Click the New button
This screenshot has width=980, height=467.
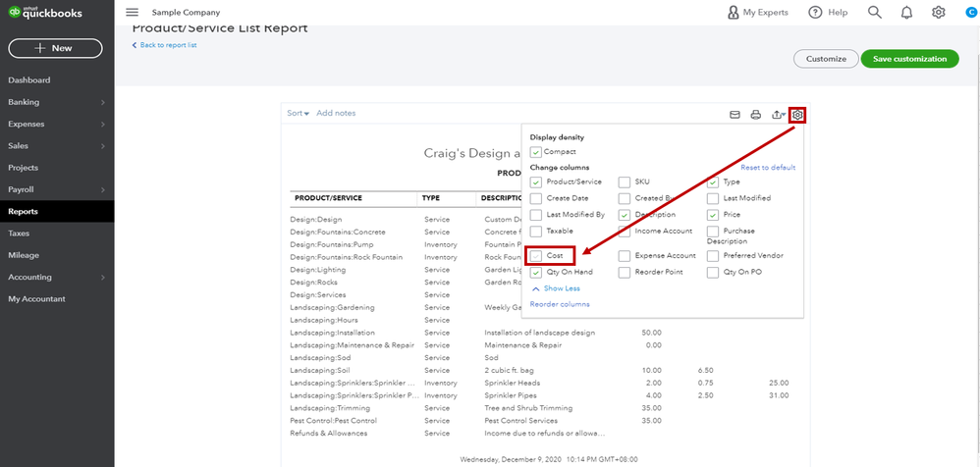tap(55, 48)
